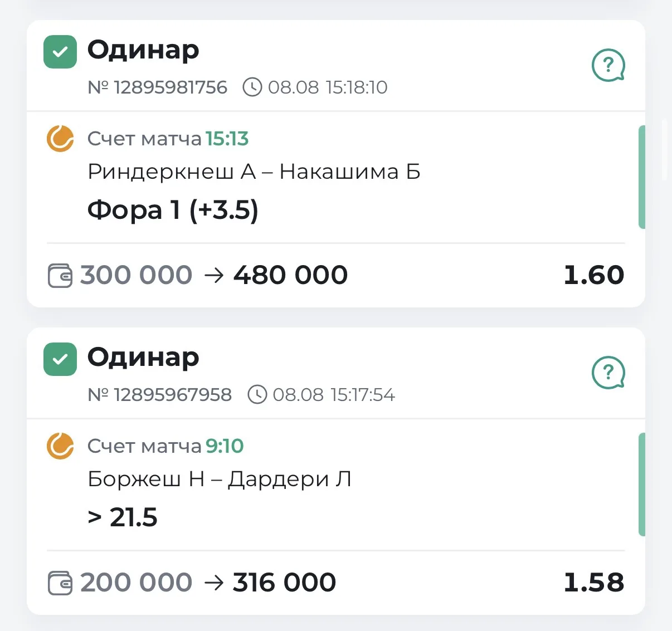
Task: Click wallet icon next to 200 000
Action: pos(60,583)
